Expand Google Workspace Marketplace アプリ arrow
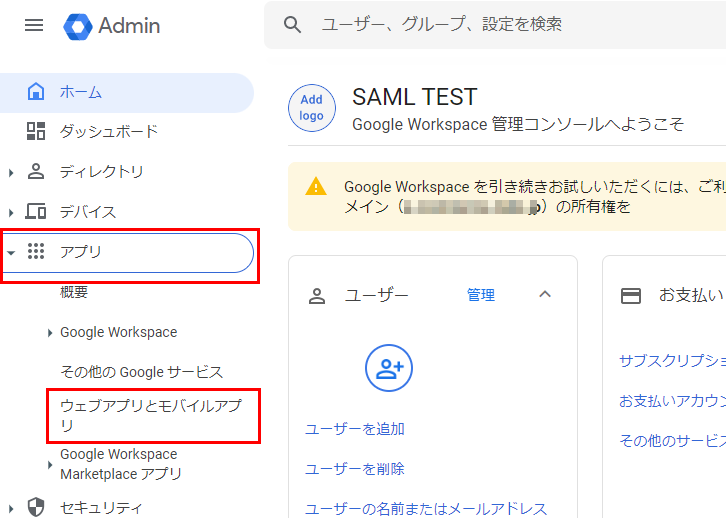The height and width of the screenshot is (518, 726). point(50,464)
